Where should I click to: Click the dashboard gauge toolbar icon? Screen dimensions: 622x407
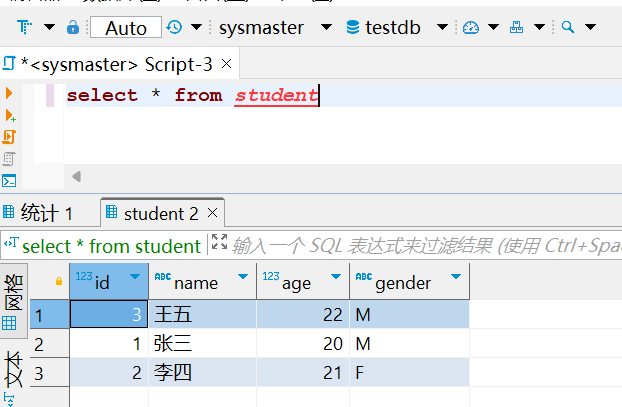tap(472, 27)
